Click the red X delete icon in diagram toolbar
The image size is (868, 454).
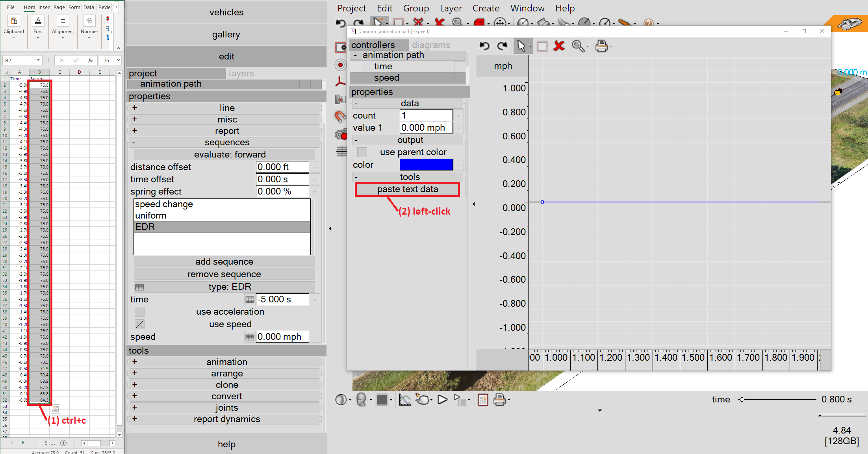pos(559,46)
